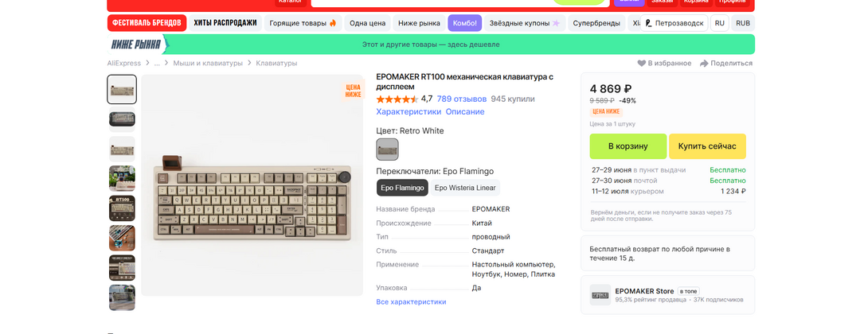868x334 pixels.
Task: Click the Петрозаводск location pin icon
Action: tap(648, 24)
